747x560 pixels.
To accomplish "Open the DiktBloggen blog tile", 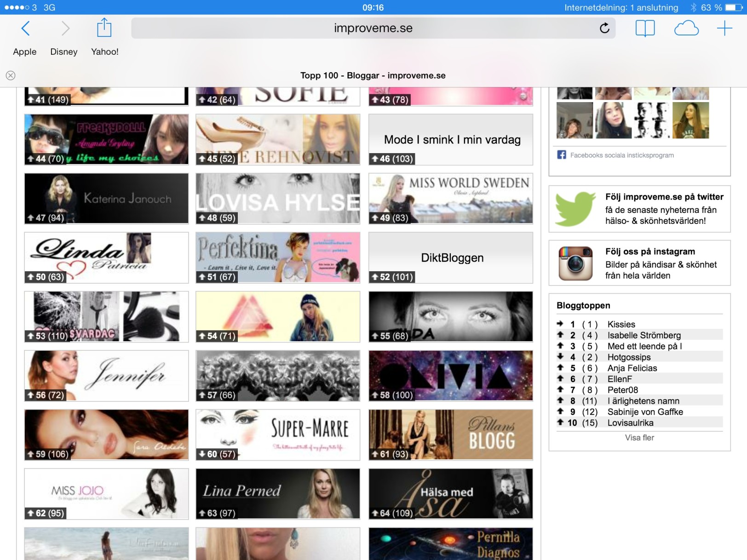I will click(x=451, y=257).
